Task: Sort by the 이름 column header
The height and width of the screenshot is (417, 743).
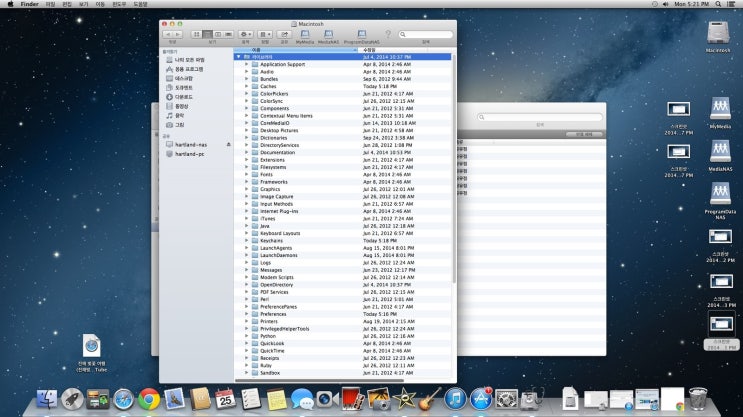Action: point(296,50)
